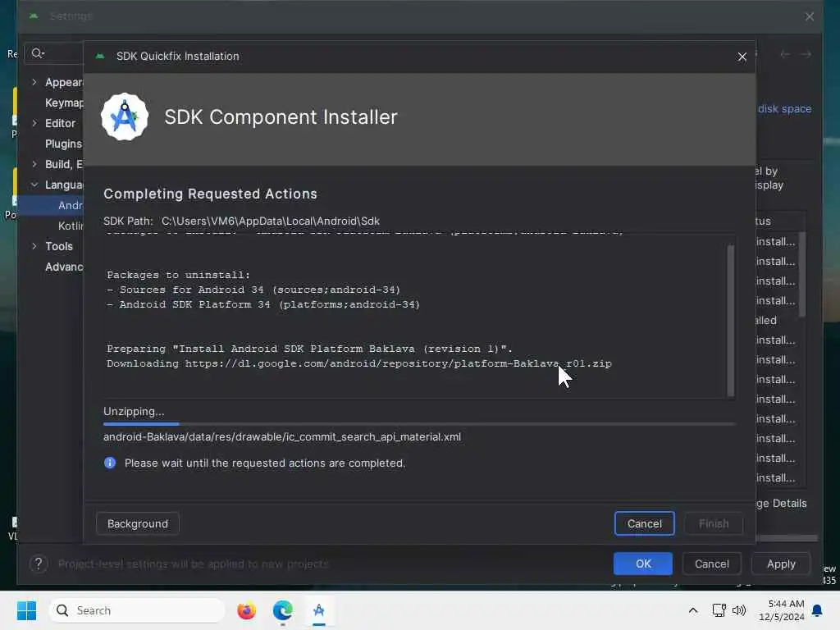Click the Android icon in dialog title bar
840x630 pixels.
[99, 56]
